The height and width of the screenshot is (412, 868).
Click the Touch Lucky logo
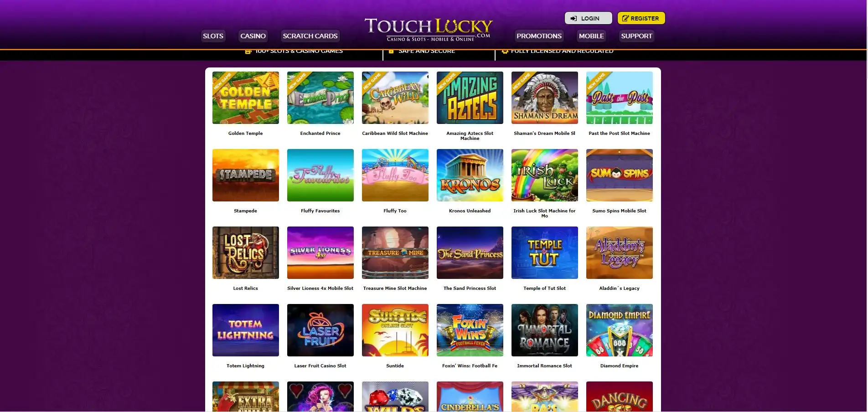coord(429,29)
